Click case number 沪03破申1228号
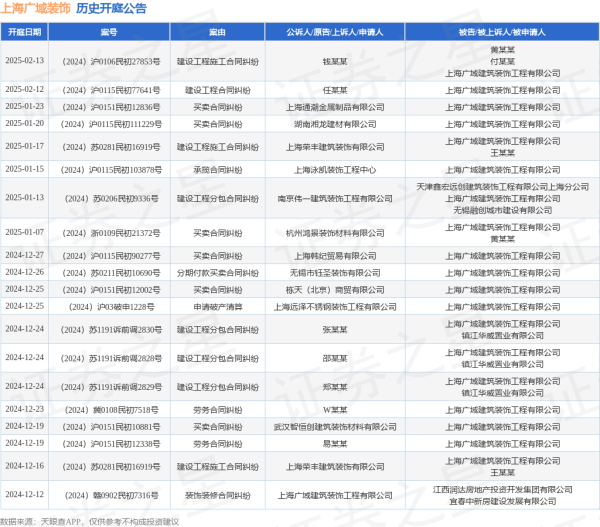600x527 pixels. pyautogui.click(x=111, y=307)
